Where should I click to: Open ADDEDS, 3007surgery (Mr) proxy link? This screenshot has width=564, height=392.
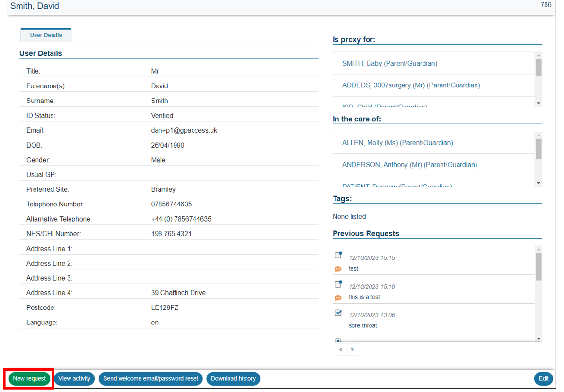coord(411,85)
